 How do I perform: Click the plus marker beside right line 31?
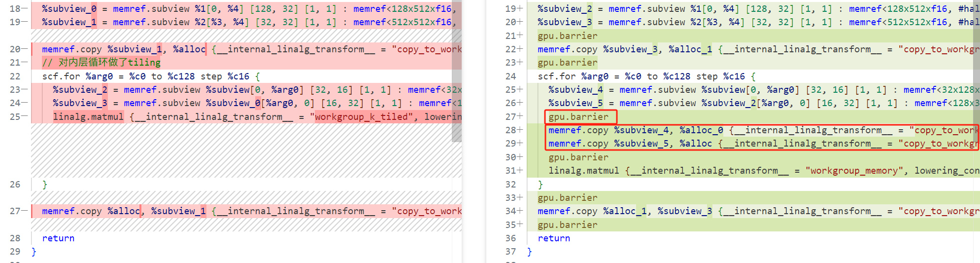(x=520, y=171)
